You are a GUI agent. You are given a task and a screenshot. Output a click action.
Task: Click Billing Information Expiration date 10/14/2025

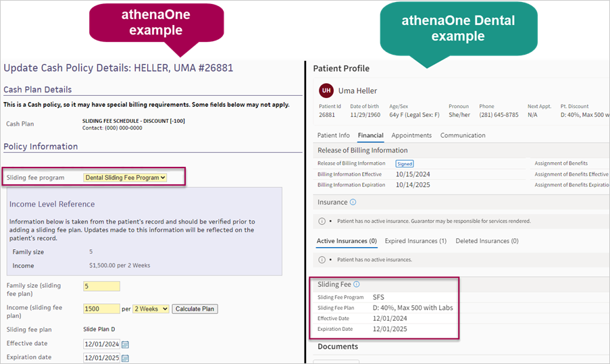click(x=413, y=185)
